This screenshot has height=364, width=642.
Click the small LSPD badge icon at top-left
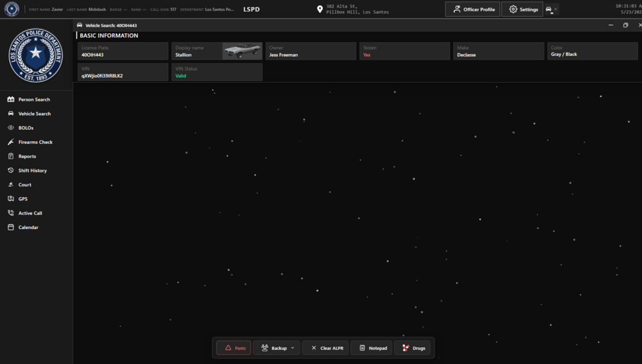12,9
